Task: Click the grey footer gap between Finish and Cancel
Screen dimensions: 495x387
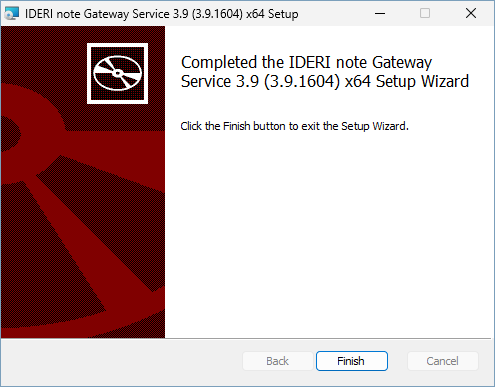Action: (397, 361)
